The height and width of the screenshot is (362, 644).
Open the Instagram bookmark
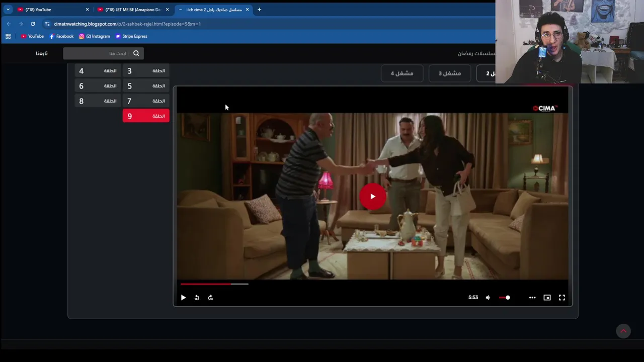[94, 36]
